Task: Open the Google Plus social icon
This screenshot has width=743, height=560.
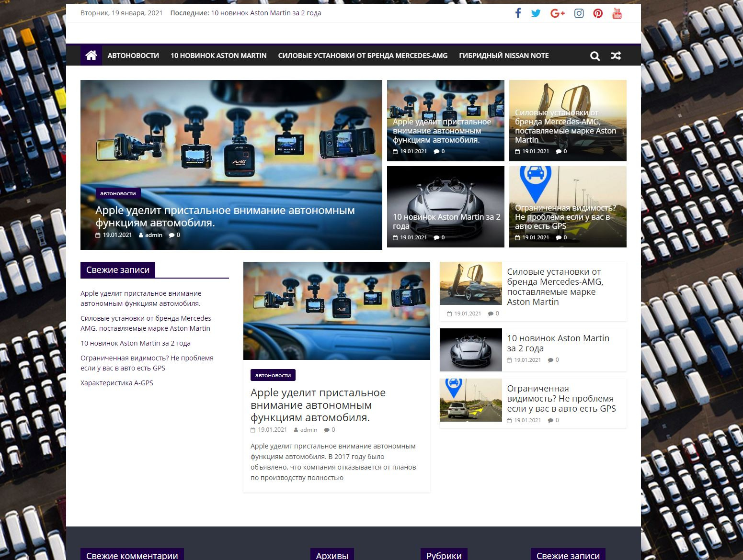Action: 558,13
